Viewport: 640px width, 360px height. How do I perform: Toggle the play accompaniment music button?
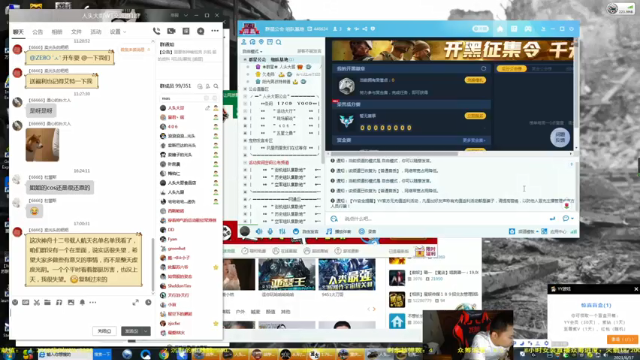click(339, 231)
